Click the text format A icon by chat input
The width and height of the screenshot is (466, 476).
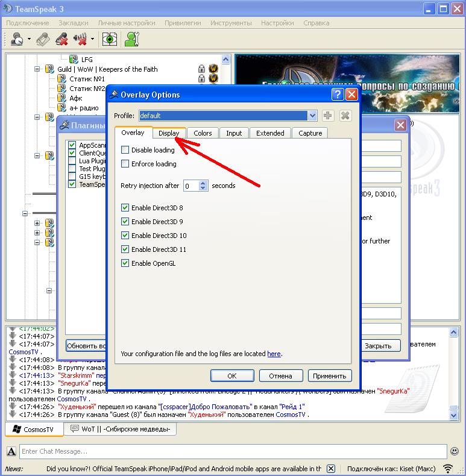[x=11, y=451]
